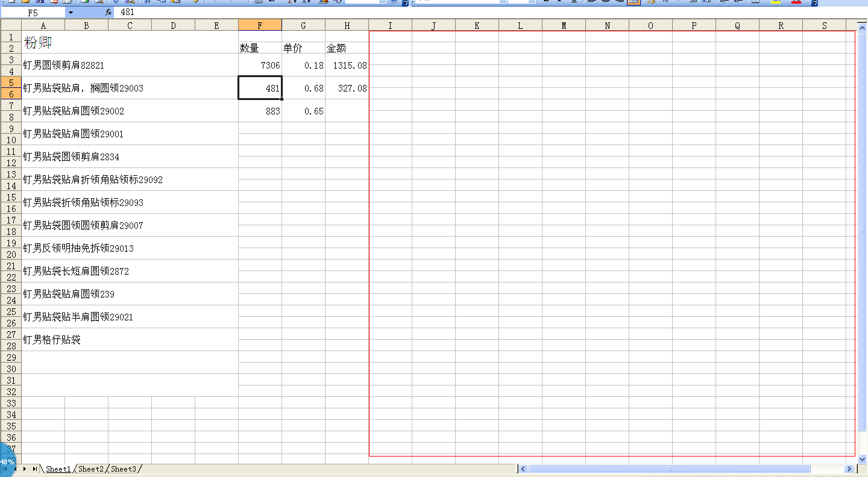The image size is (868, 477).
Task: Click the row 钉男格仔贴袋
Action: click(x=130, y=340)
